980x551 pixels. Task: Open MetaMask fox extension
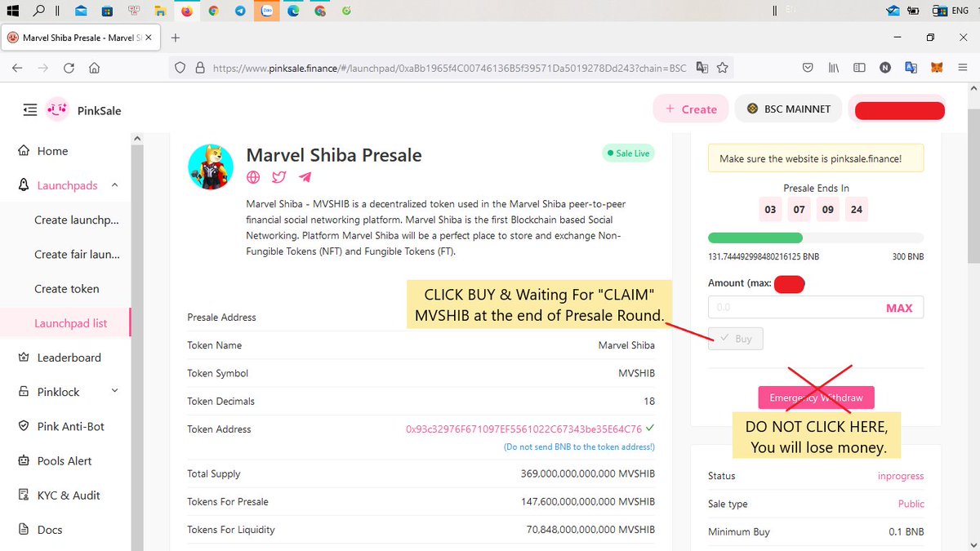(x=938, y=68)
